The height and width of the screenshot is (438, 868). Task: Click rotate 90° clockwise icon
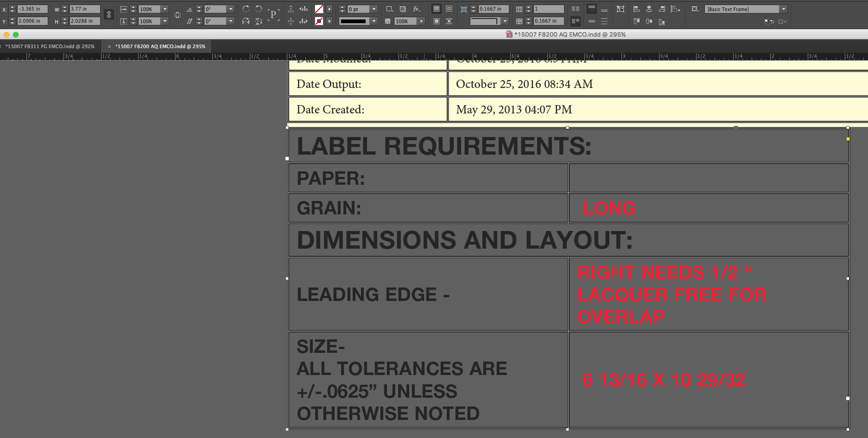246,9
